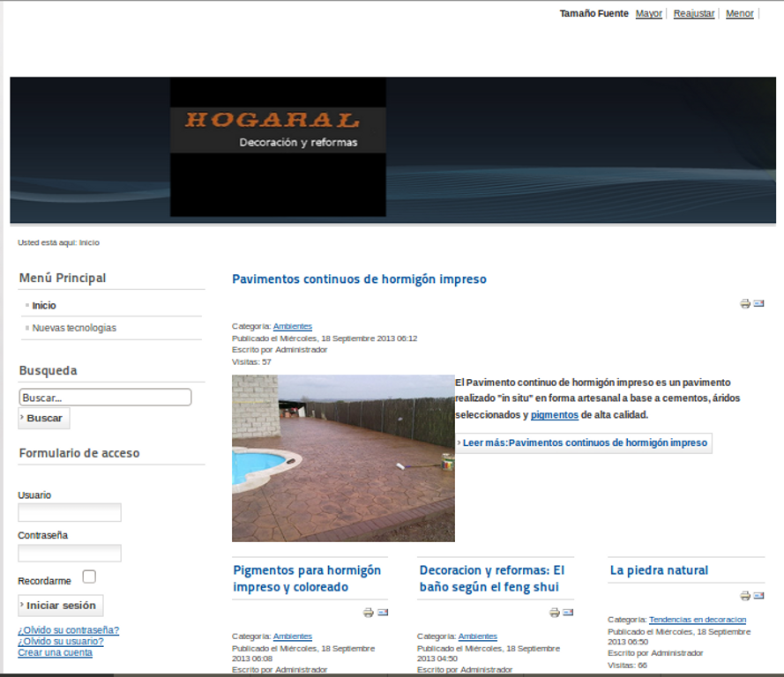This screenshot has width=784, height=677.
Task: Open the ¿Olvido su contraseña? link
Action: tap(69, 630)
